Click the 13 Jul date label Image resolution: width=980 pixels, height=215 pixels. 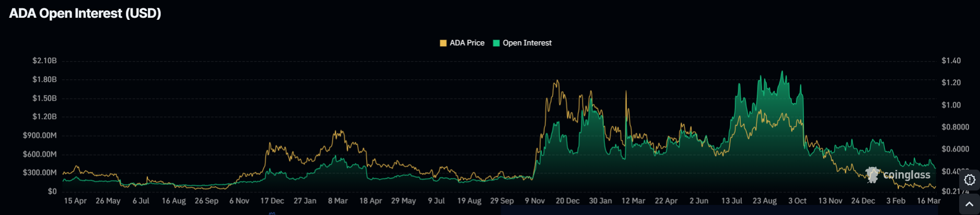(732, 201)
